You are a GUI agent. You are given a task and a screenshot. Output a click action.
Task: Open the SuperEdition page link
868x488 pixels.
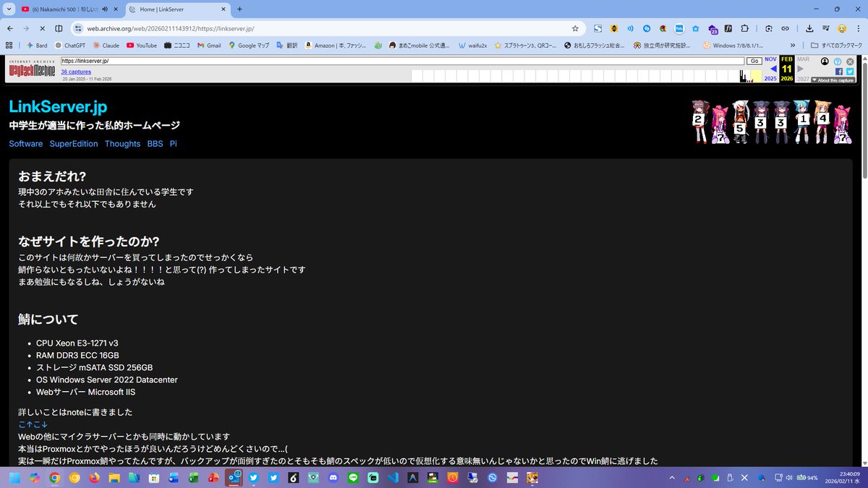74,144
